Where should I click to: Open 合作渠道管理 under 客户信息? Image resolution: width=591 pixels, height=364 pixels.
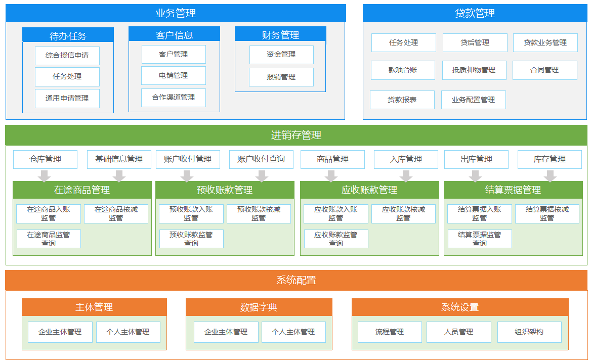[x=174, y=98]
